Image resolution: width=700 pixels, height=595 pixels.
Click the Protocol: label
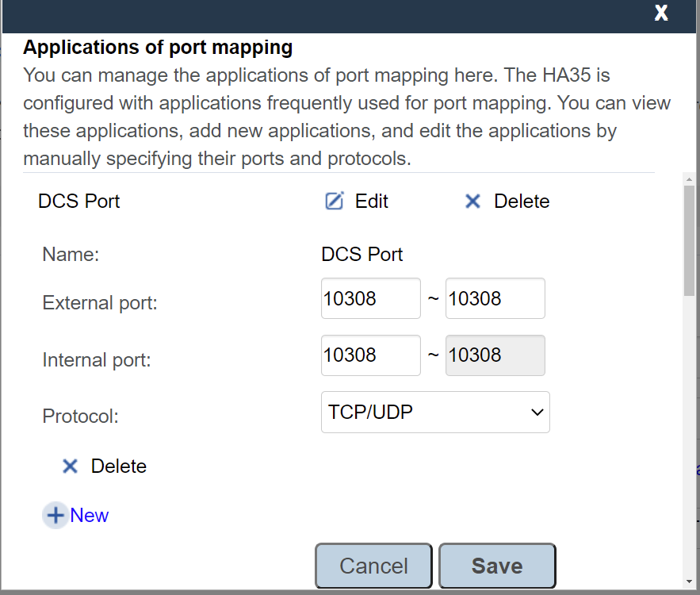tap(80, 416)
